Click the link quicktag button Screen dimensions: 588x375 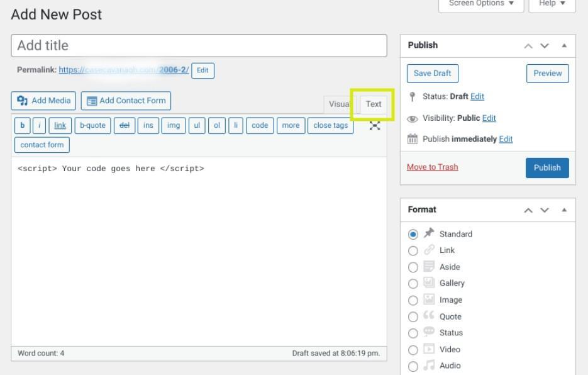[x=60, y=125]
